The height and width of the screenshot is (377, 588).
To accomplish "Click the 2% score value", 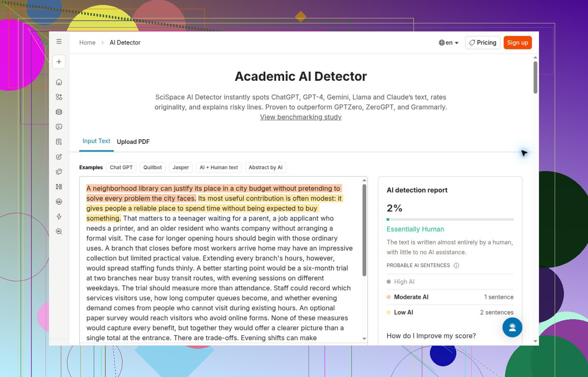I will (394, 208).
